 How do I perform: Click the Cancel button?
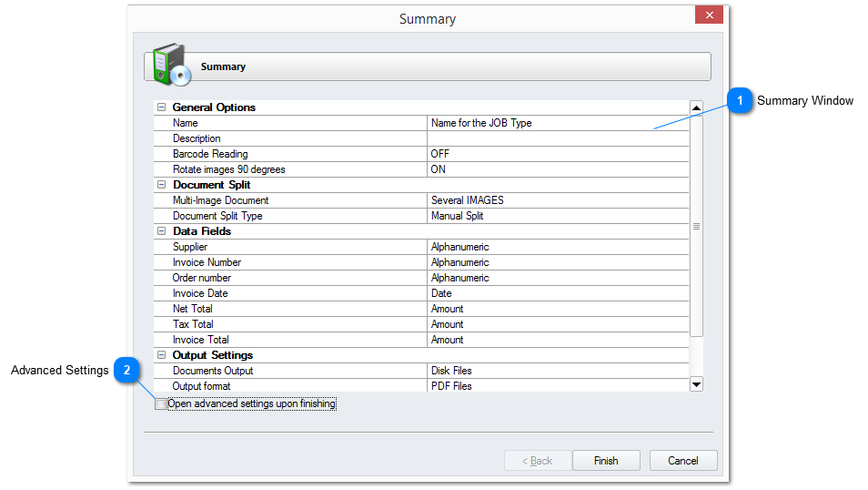(683, 461)
